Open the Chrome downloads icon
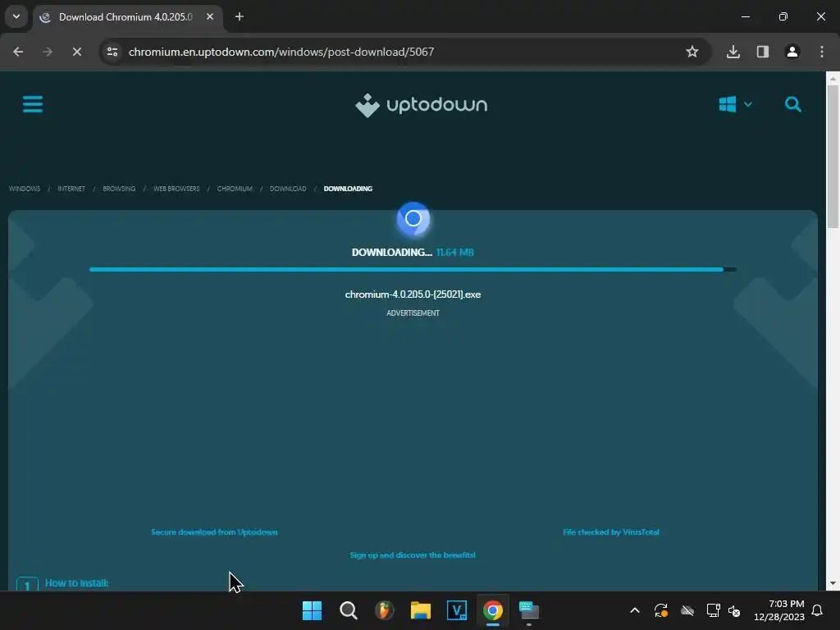Viewport: 840px width, 630px height. pos(733,52)
